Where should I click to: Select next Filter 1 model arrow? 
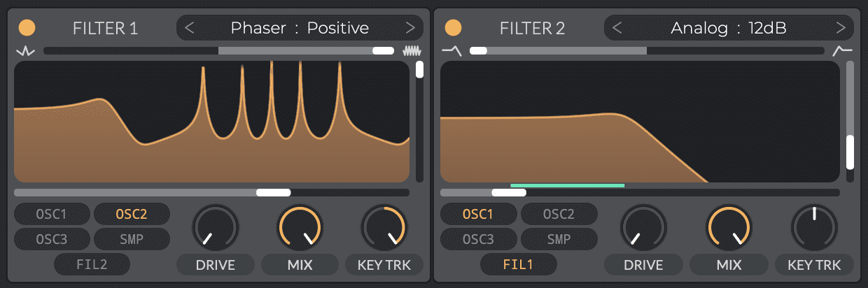[x=411, y=28]
